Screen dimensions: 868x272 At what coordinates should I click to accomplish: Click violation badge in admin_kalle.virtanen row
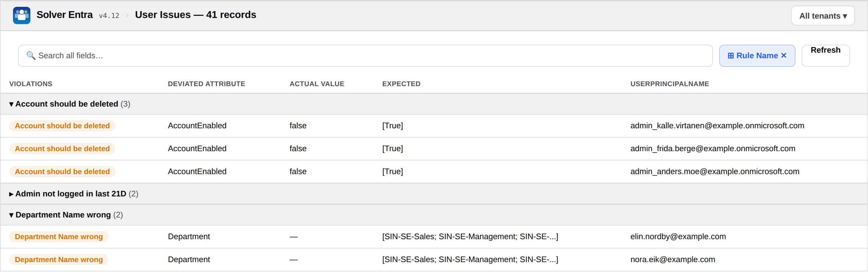click(x=62, y=126)
